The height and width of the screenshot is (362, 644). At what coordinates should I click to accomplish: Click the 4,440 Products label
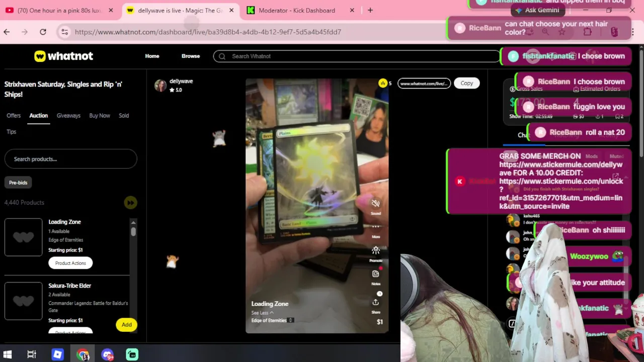pyautogui.click(x=24, y=203)
